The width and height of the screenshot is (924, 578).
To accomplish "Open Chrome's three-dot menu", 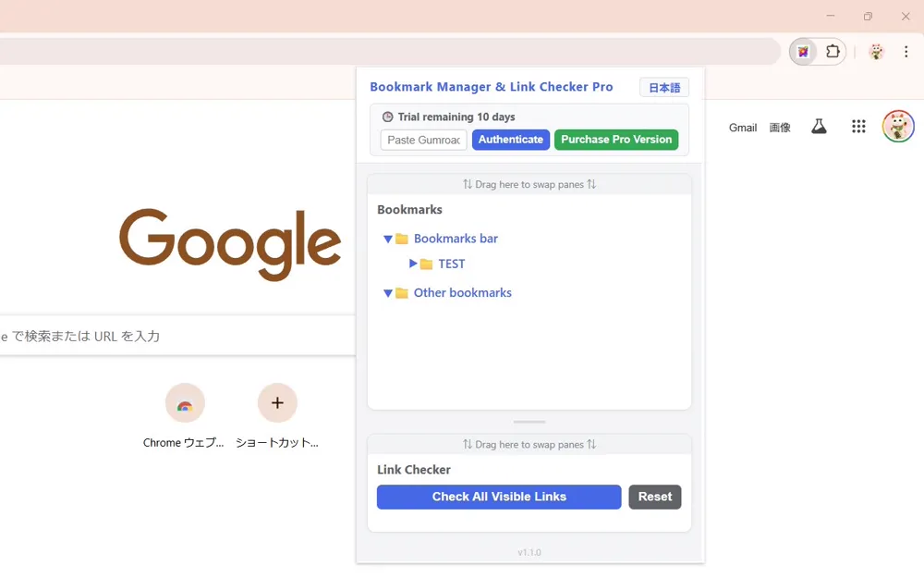I will (x=905, y=51).
